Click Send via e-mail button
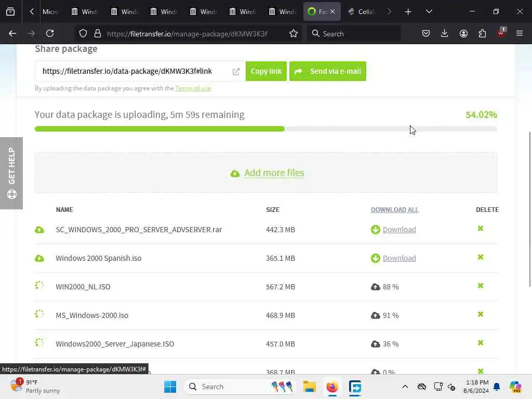This screenshot has height=399, width=532. [328, 71]
